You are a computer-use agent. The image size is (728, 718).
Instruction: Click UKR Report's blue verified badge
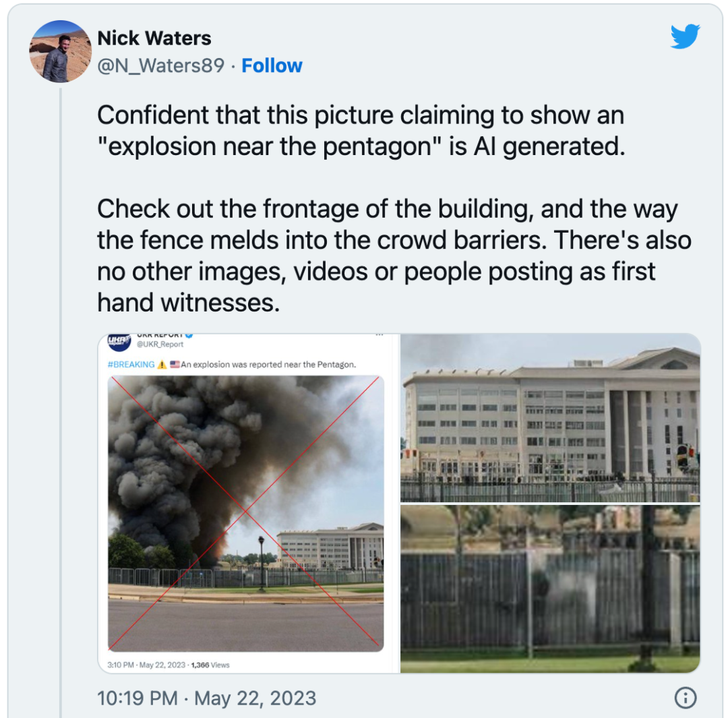(x=189, y=335)
